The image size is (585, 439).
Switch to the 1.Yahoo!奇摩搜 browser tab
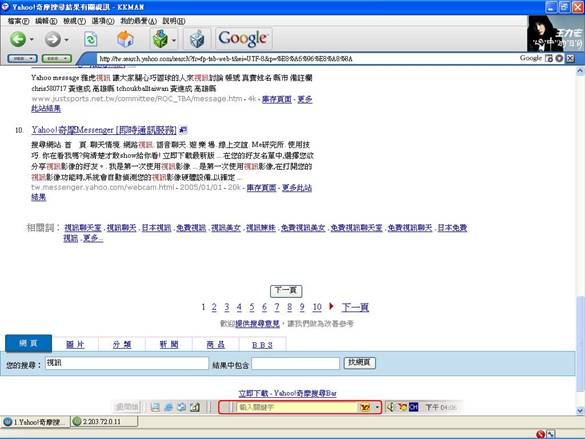(x=35, y=422)
